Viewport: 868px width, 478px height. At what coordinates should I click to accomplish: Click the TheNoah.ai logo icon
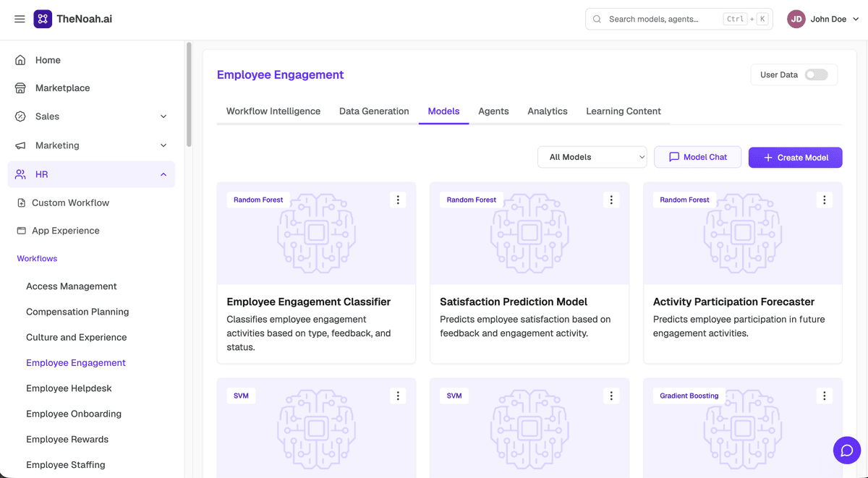pos(43,20)
